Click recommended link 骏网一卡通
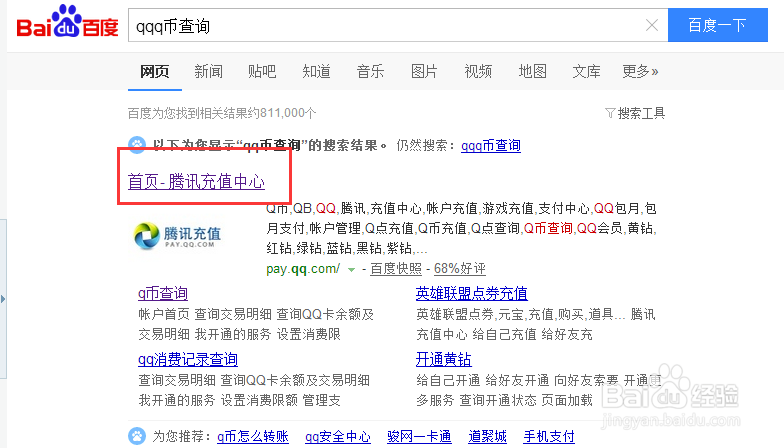Screen dimensions: 784x448 pyautogui.click(x=419, y=436)
